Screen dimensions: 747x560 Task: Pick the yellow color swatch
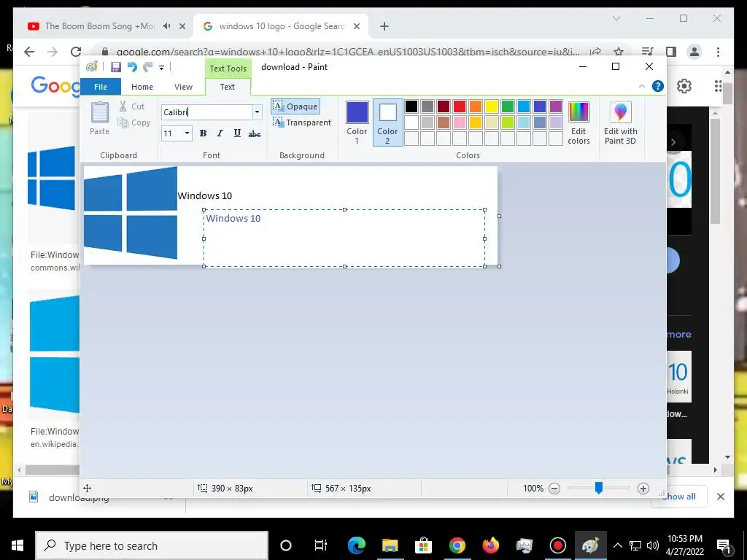pyautogui.click(x=492, y=106)
